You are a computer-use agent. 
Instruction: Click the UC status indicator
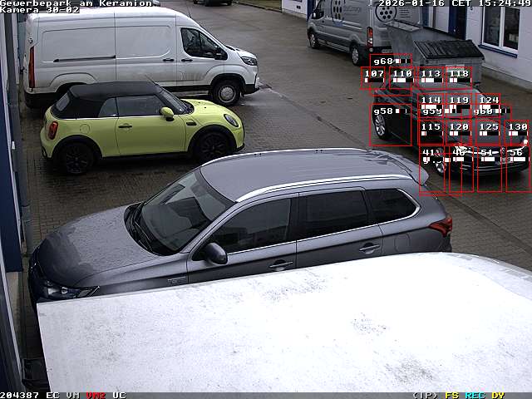point(119,395)
